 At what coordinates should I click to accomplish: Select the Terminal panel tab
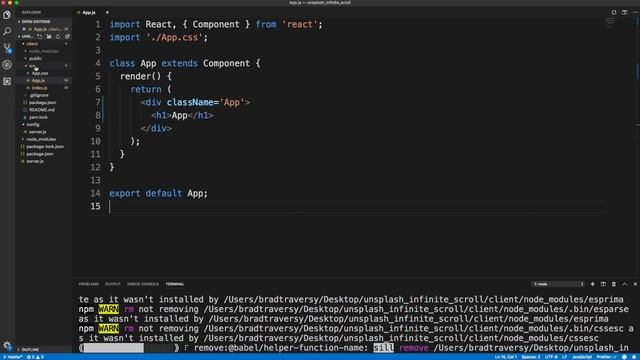[175, 284]
